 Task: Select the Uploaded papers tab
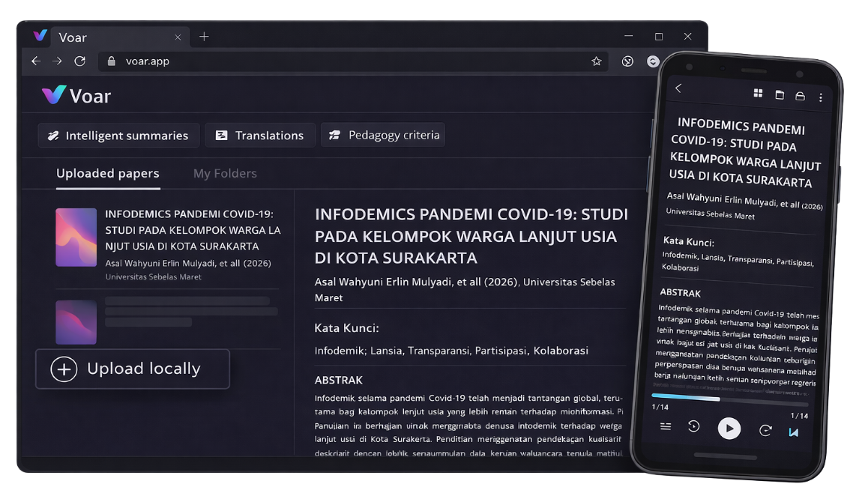pos(107,174)
